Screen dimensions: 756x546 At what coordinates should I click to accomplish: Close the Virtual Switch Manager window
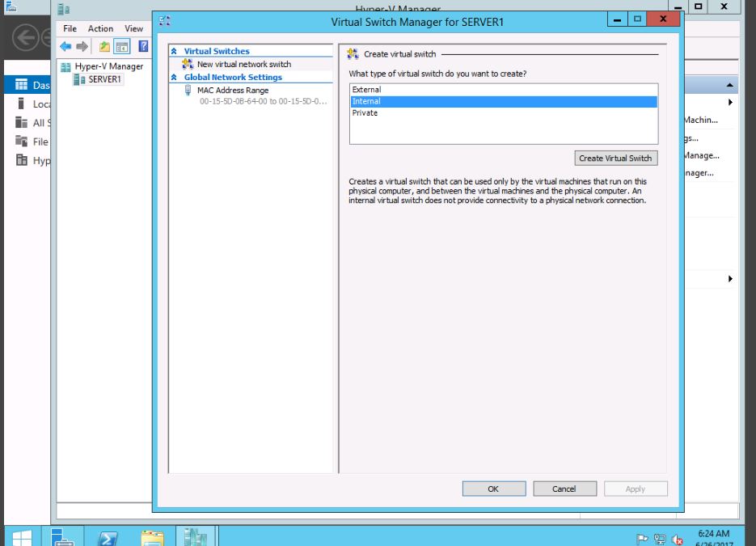[x=664, y=19]
